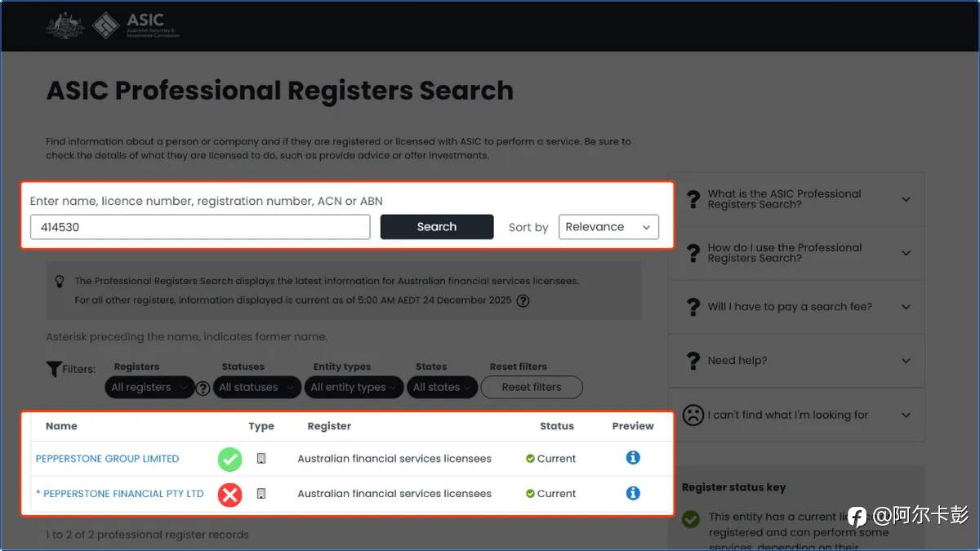Click the entity type icon in Pepperstone Group row

[261, 459]
